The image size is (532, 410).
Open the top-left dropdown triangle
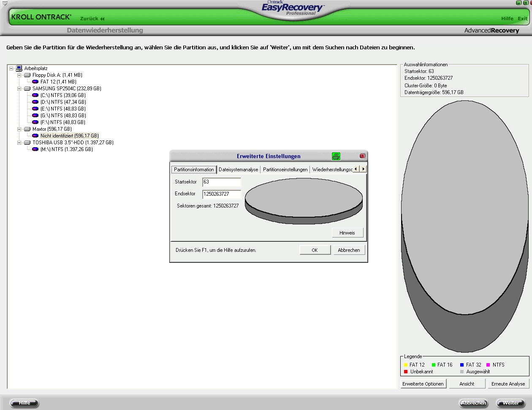pos(5,4)
